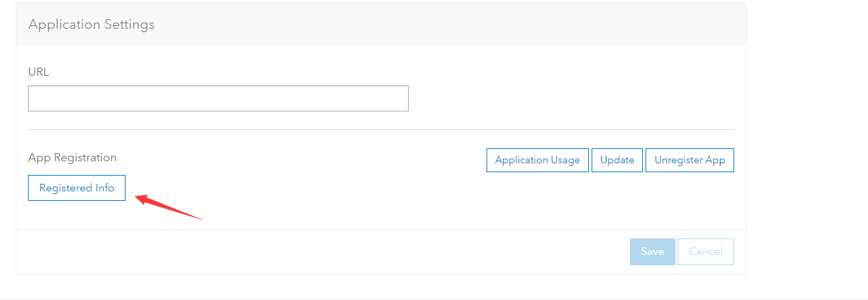Cancel the settings changes

pyautogui.click(x=705, y=251)
